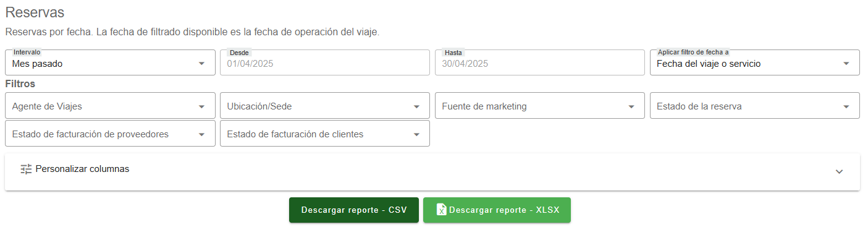Expand the Personalizar columnas panel chevron
Viewport: 868px width, 240px height.
pos(839,171)
